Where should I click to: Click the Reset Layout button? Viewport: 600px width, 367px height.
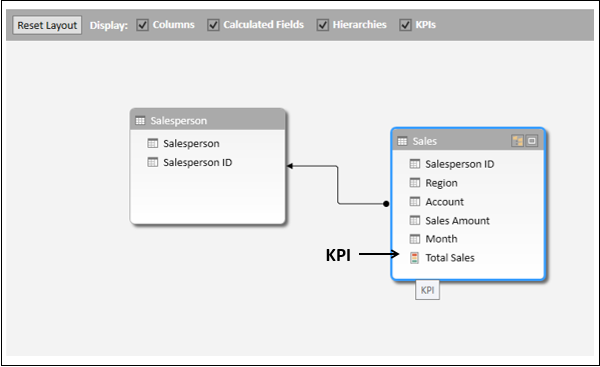(x=47, y=25)
